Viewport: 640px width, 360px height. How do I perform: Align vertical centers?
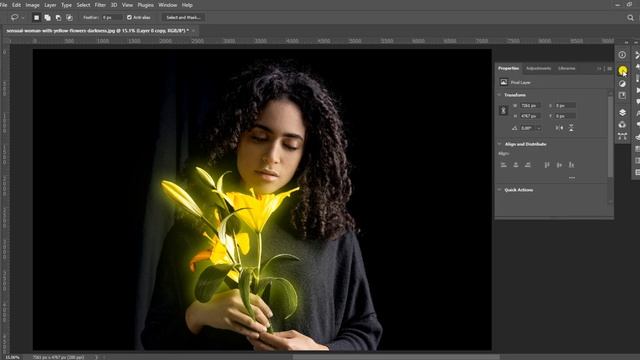pos(559,165)
